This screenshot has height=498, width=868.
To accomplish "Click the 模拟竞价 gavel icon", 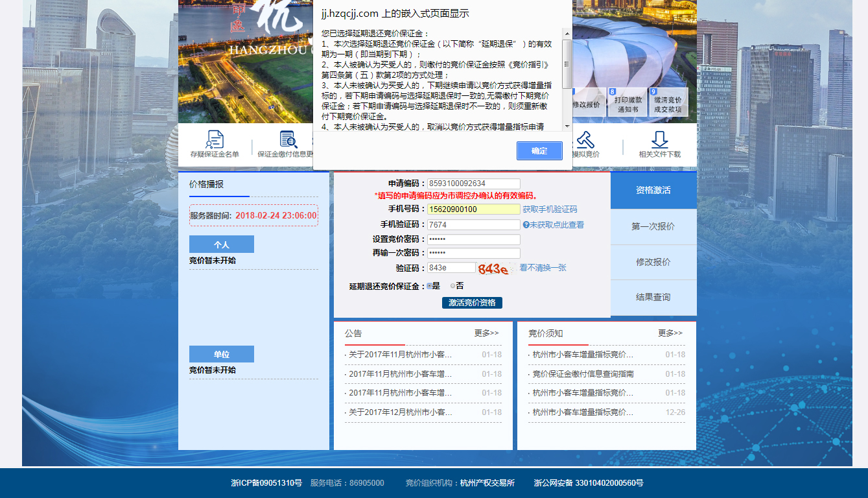I will (585, 139).
